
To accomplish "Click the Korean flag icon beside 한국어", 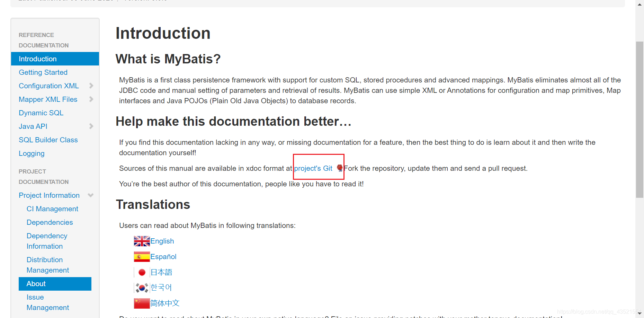I will (x=142, y=287).
